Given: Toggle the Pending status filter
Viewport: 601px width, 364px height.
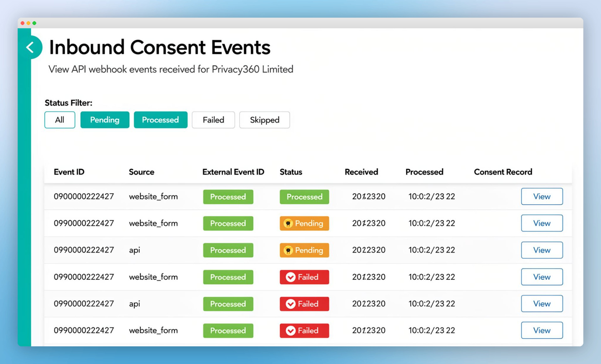Looking at the screenshot, I should (105, 120).
